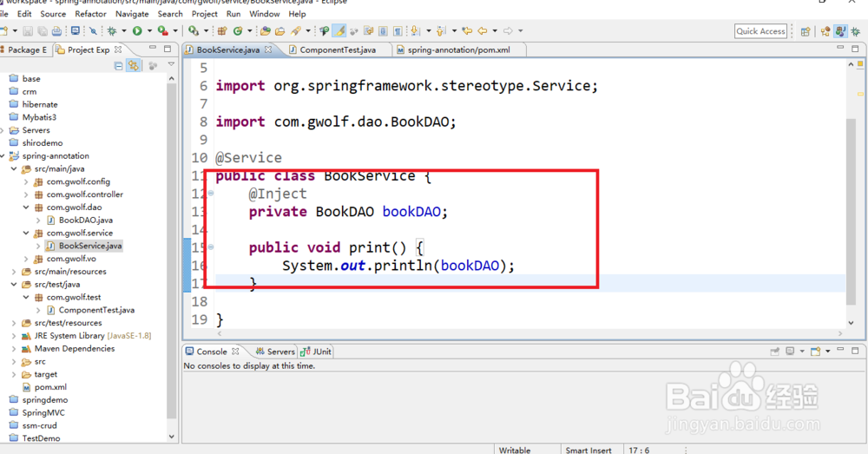The image size is (868, 454).
Task: Open Project Explorer View Menu dropdown
Action: click(x=171, y=65)
